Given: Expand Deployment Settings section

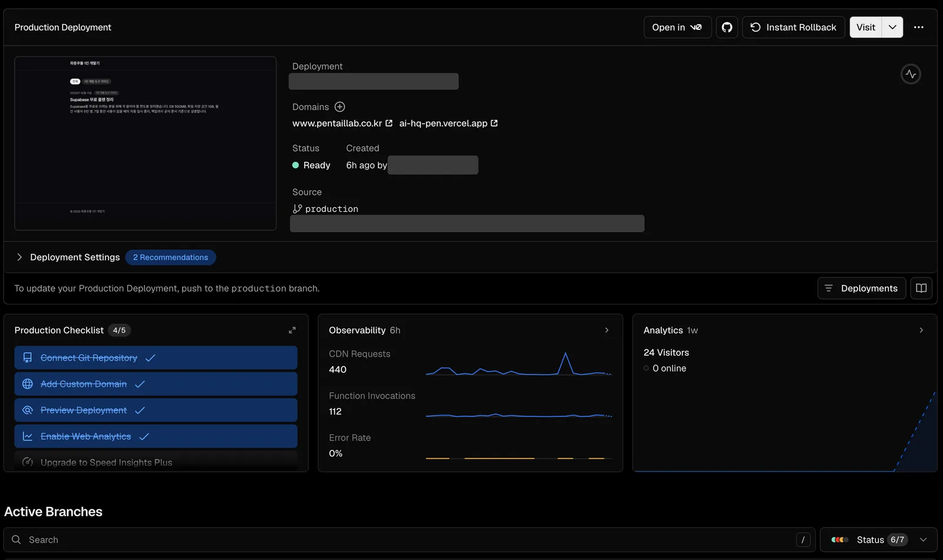Looking at the screenshot, I should tap(68, 257).
